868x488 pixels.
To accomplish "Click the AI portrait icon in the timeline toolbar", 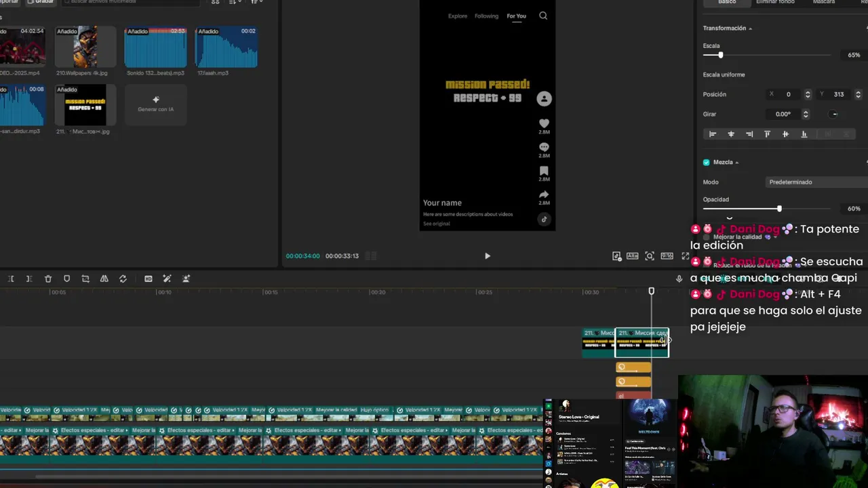I will [186, 279].
